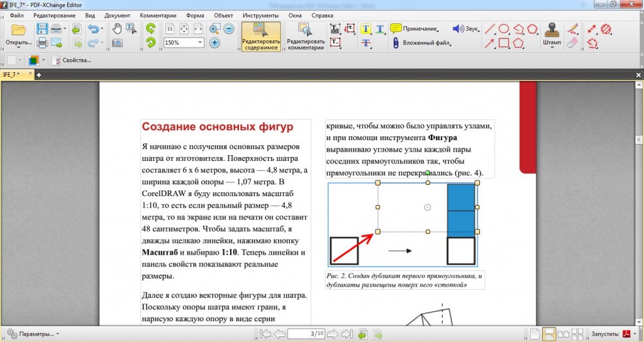644x342 pixels.
Task: Select the Strikeout text tool
Action: pyautogui.click(x=366, y=42)
